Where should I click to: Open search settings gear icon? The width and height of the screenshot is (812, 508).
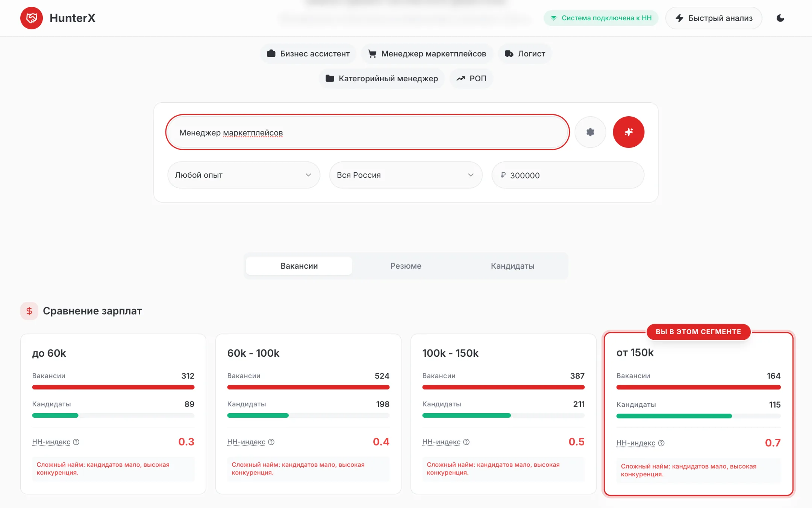590,132
